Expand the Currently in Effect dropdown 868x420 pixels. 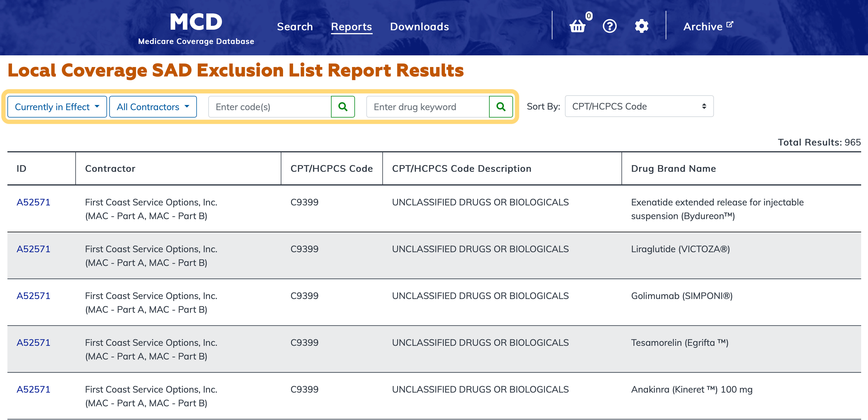click(x=57, y=107)
